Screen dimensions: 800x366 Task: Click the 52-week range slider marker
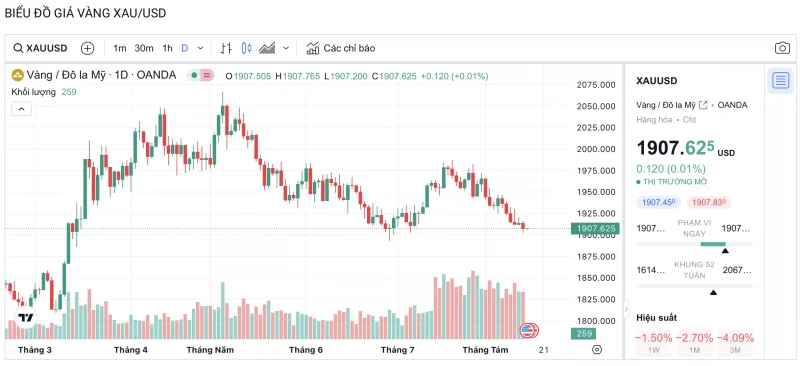(x=713, y=292)
